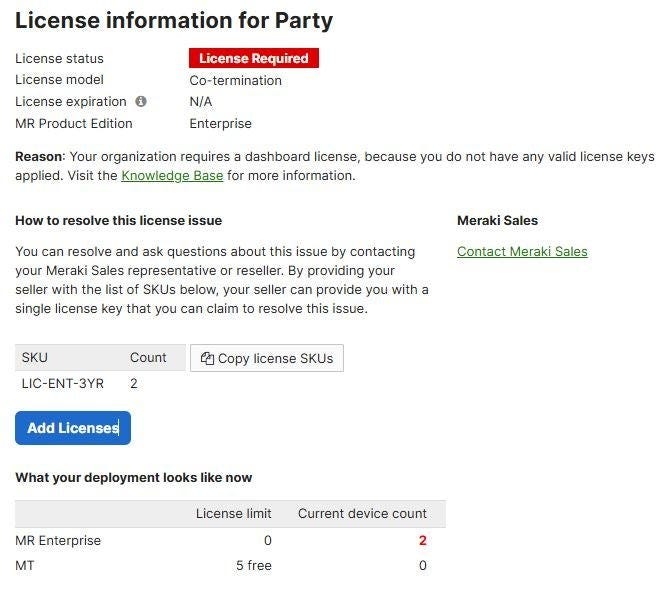Select the LIC-ENT-3YR SKU cell
Image resolution: width=667 pixels, height=590 pixels.
pos(63,384)
